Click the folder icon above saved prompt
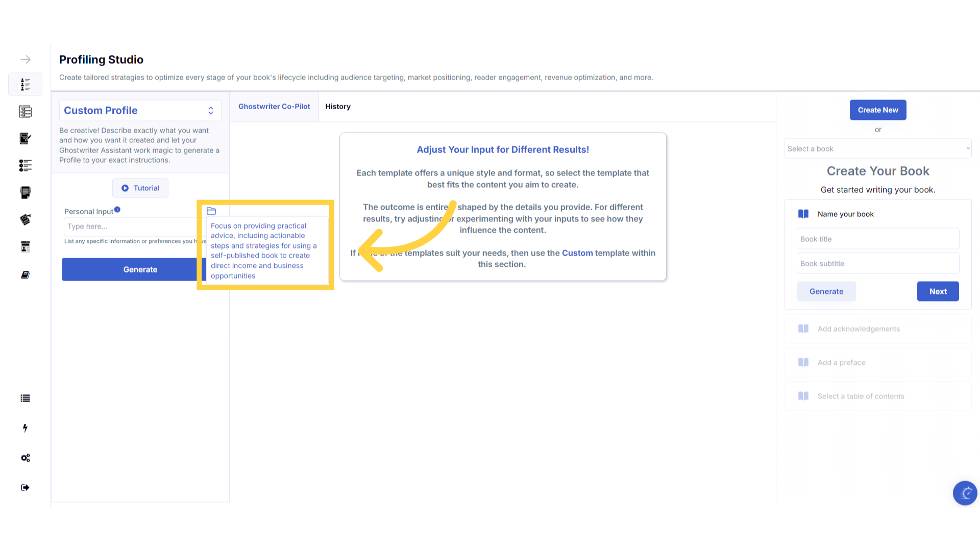The image size is (980, 551). tap(211, 211)
